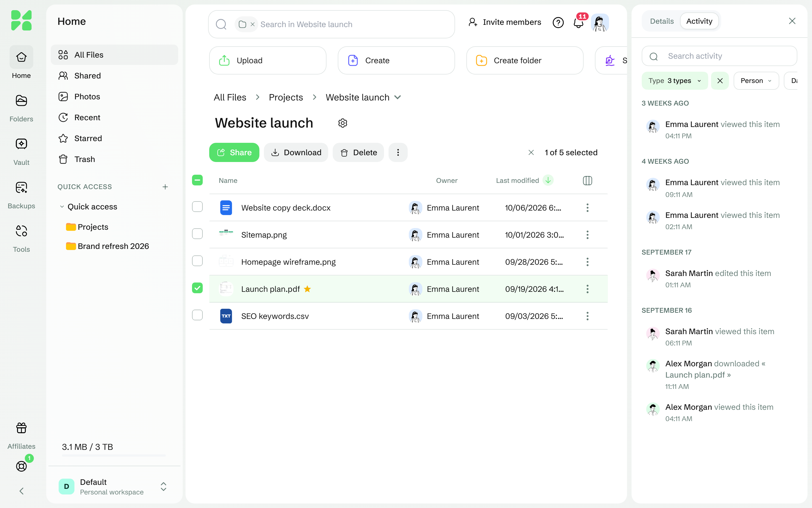Open the bulk actions three-dot menu
This screenshot has height=508, width=812.
click(398, 152)
